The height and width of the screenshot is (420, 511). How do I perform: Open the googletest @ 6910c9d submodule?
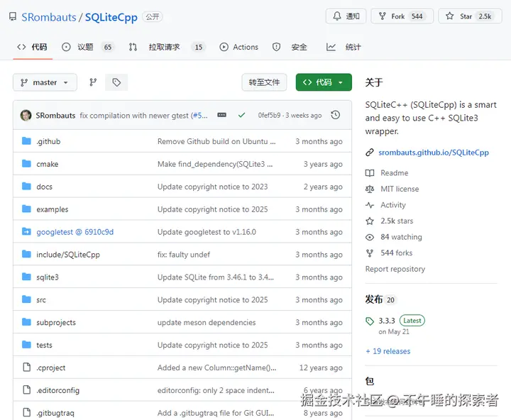point(75,232)
